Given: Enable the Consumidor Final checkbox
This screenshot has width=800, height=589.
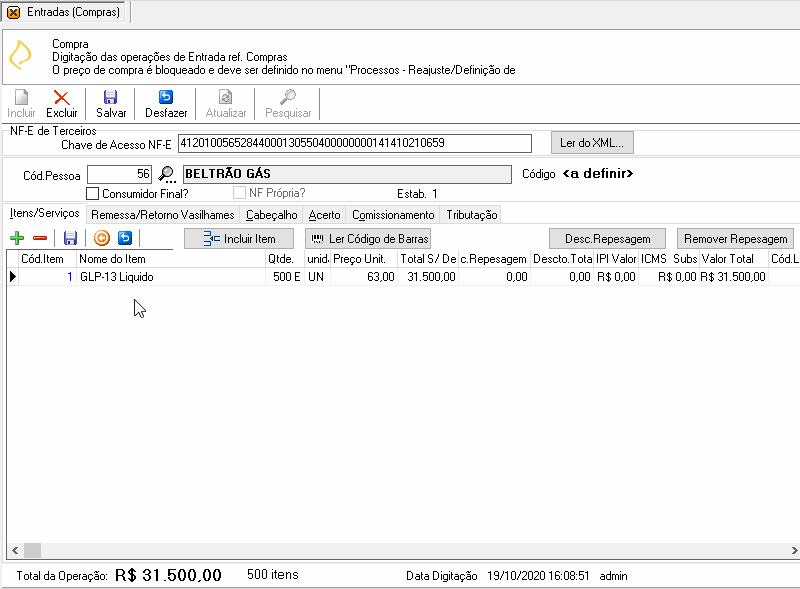Looking at the screenshot, I should click(92, 193).
